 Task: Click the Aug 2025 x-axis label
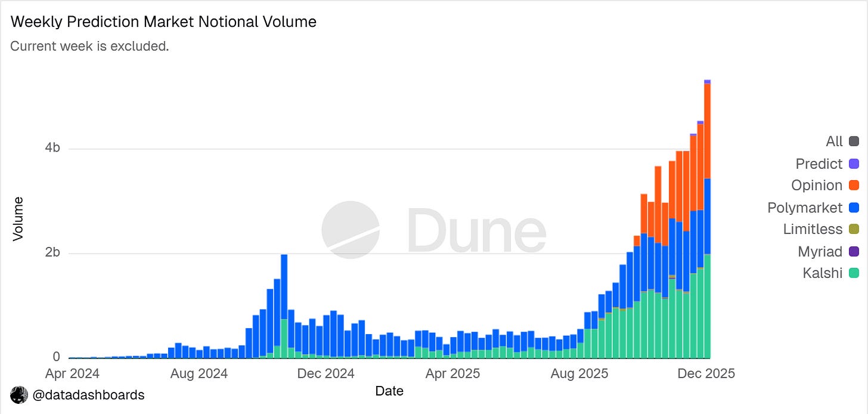pos(579,374)
